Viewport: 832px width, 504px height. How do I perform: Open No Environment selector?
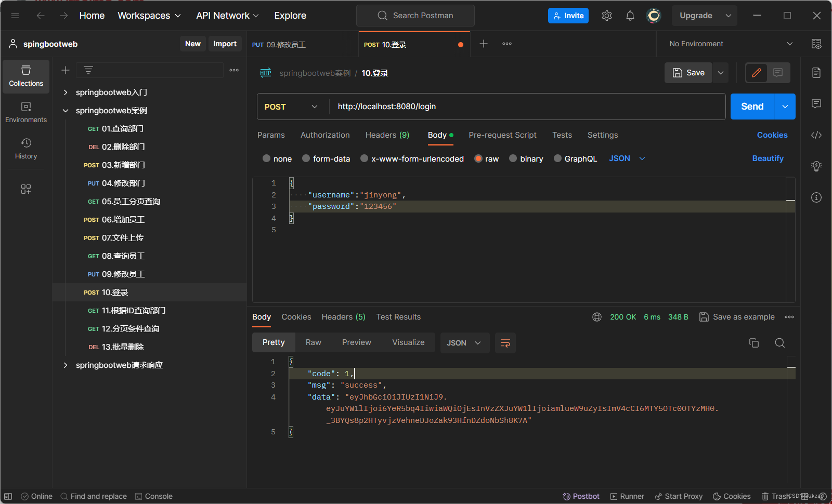coord(731,44)
